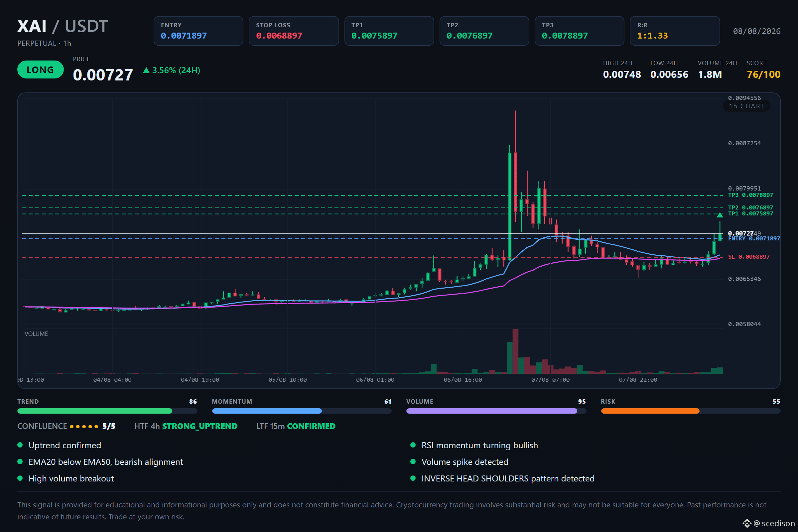
Task: Click the TREND score number 86
Action: click(193, 401)
